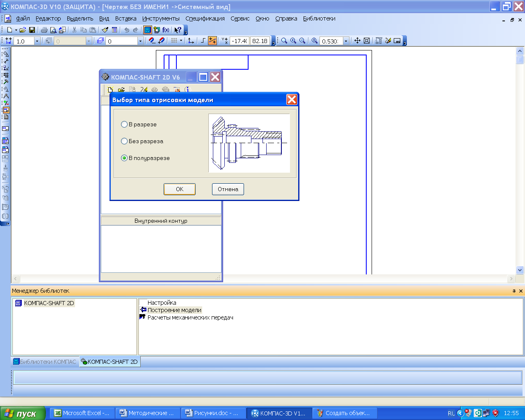Image resolution: width=525 pixels, height=420 pixels.
Task: Select Geometry panel in left compact toolbar
Action: [6, 54]
